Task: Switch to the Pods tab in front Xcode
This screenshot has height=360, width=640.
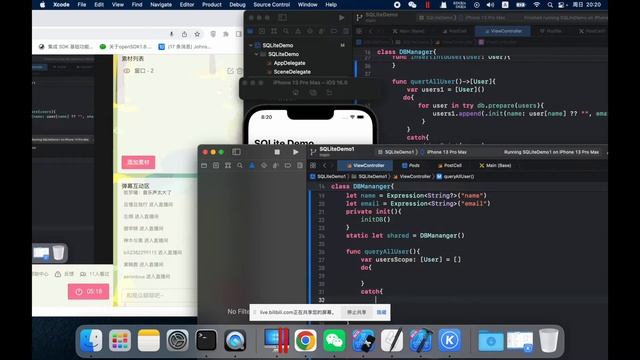Action: (411, 165)
